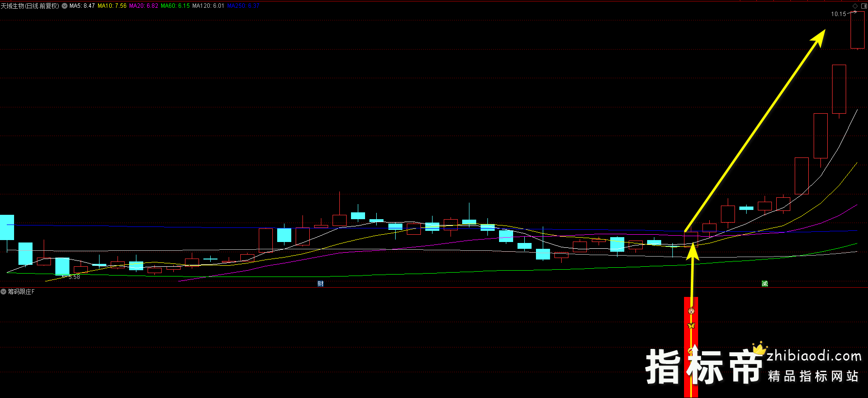Viewport: 868px width, 398px height.
Task: Select the yellow MA10 label
Action: pyautogui.click(x=112, y=6)
